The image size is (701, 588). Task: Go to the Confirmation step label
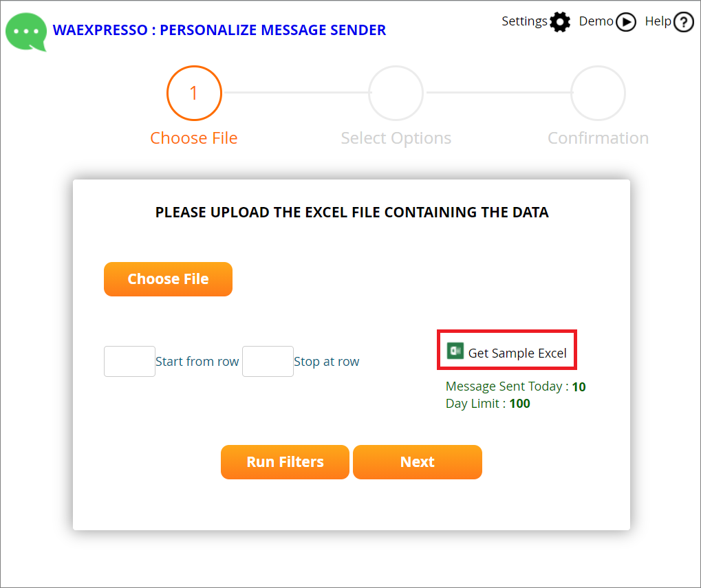click(x=598, y=138)
